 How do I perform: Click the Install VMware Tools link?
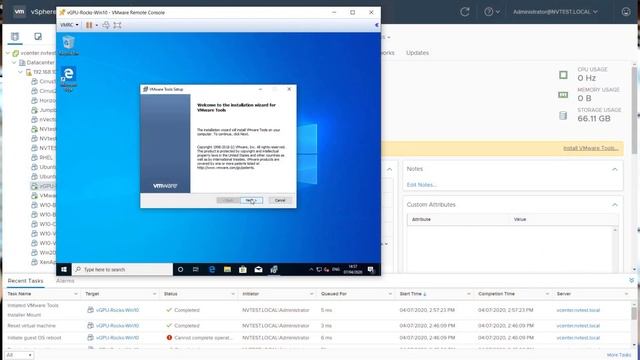[x=591, y=148]
